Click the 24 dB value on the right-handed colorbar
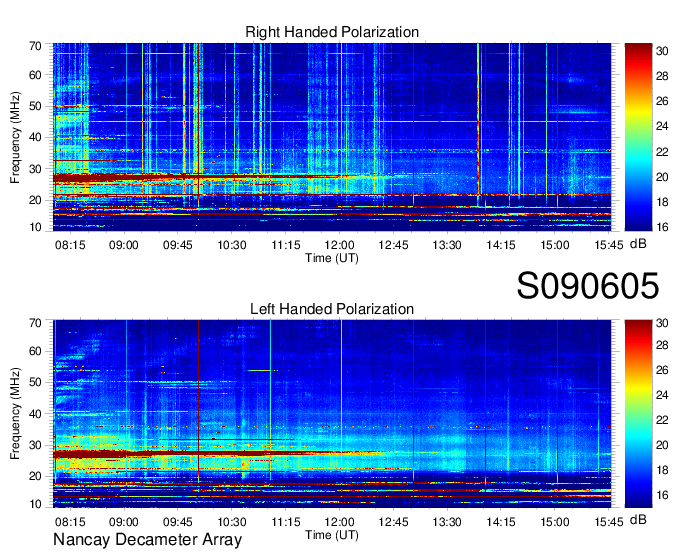Viewport: 680px width, 552px height. pos(662,127)
